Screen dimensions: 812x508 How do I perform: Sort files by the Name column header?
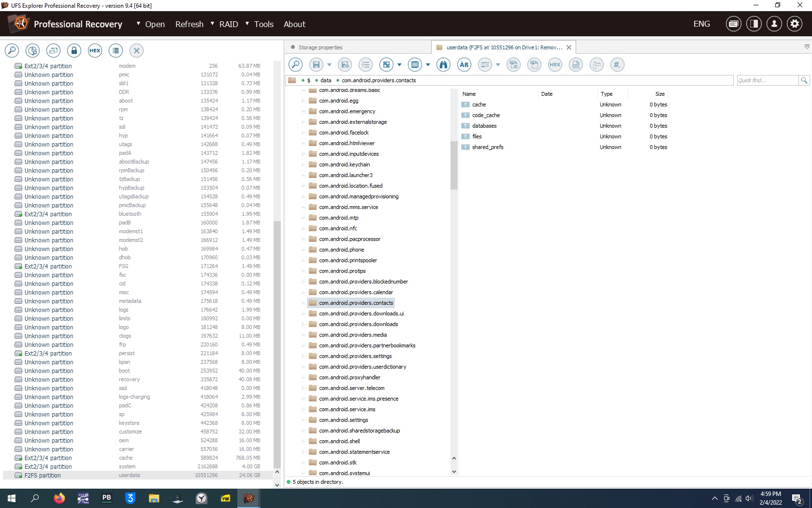498,94
